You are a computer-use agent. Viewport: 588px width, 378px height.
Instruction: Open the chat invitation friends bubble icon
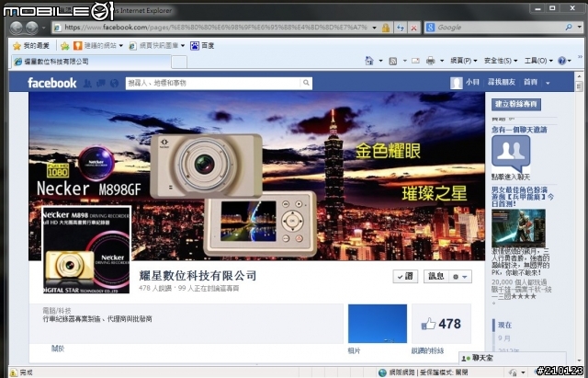click(x=511, y=154)
